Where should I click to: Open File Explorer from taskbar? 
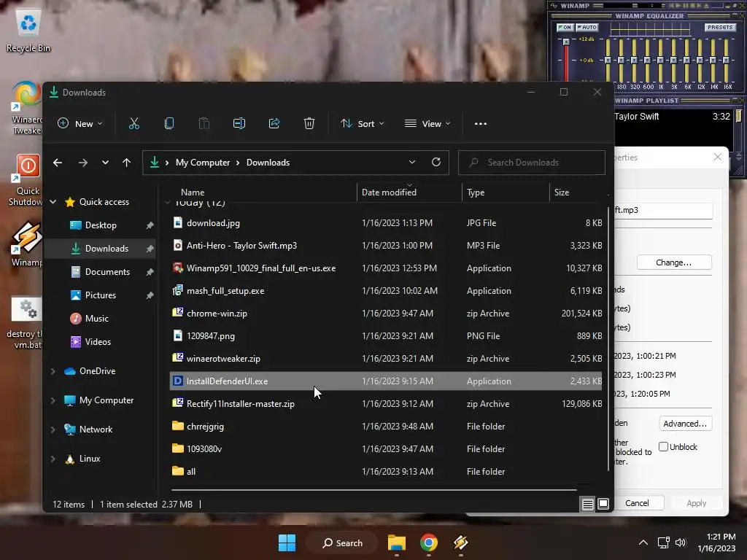click(396, 542)
